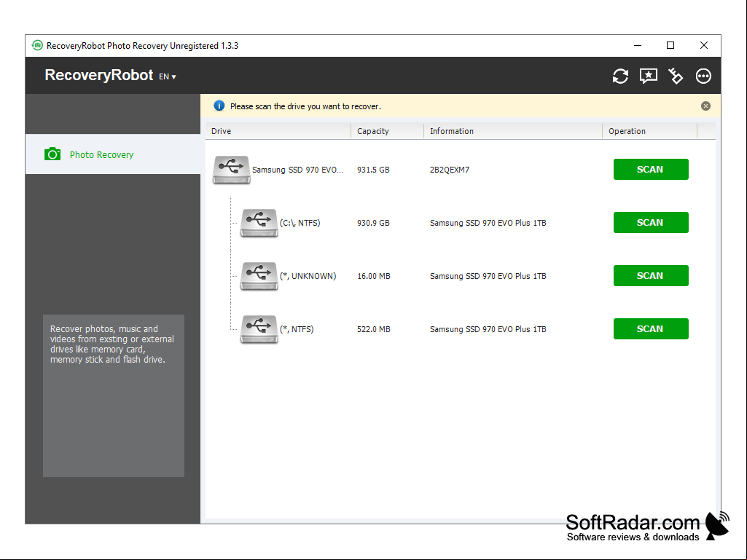Click Samsung SSD 970 EVO Plus 1TB in C:\ row
The height and width of the screenshot is (560, 747).
(488, 223)
